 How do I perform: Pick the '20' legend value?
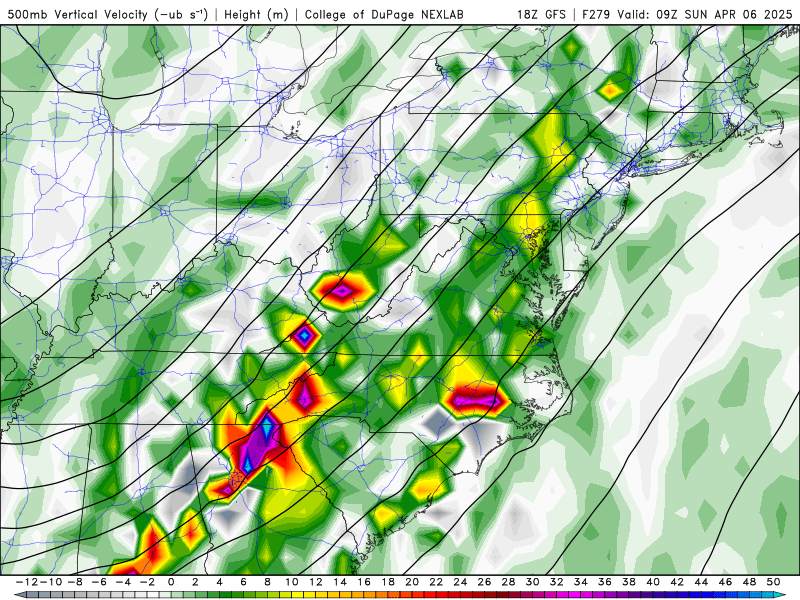[x=412, y=582]
